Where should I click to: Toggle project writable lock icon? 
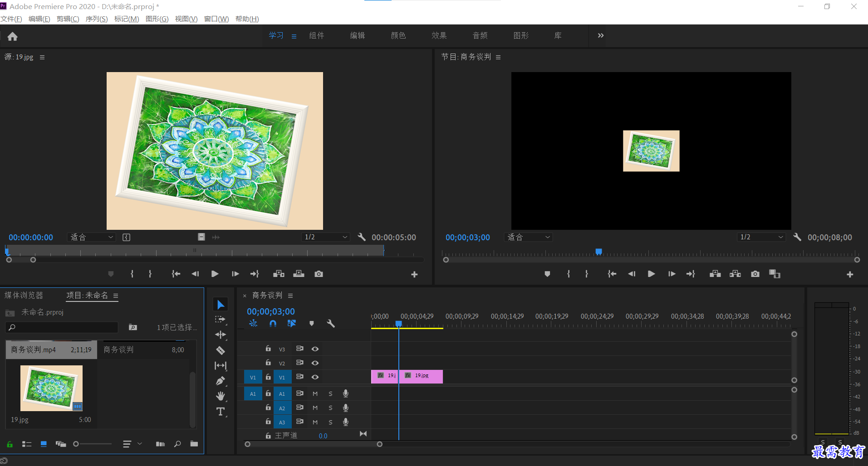click(10, 444)
